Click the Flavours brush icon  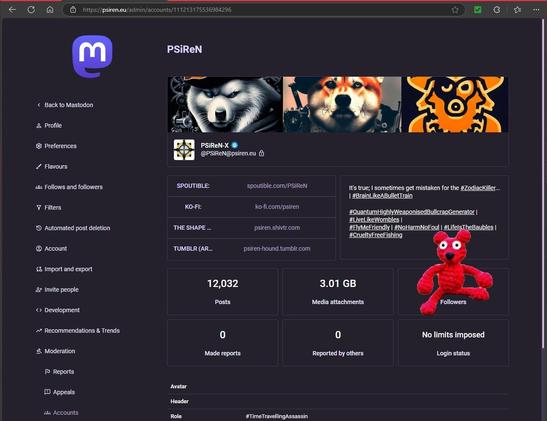coord(39,167)
